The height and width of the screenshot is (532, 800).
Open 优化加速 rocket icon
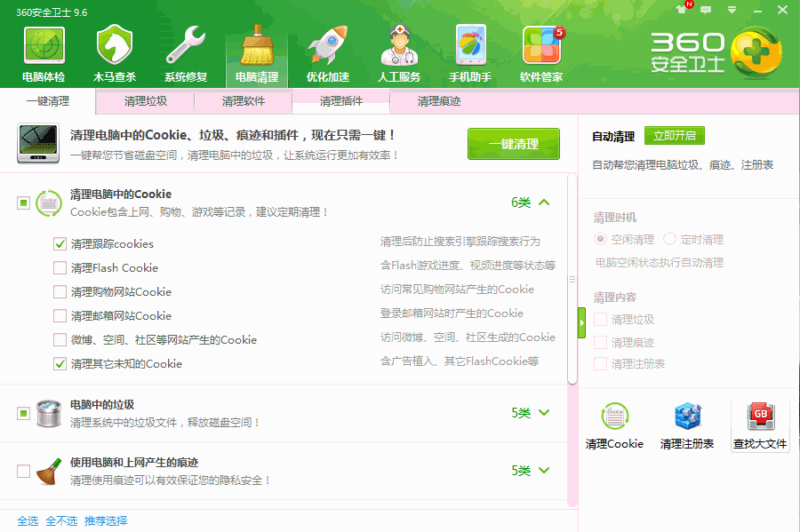click(328, 44)
